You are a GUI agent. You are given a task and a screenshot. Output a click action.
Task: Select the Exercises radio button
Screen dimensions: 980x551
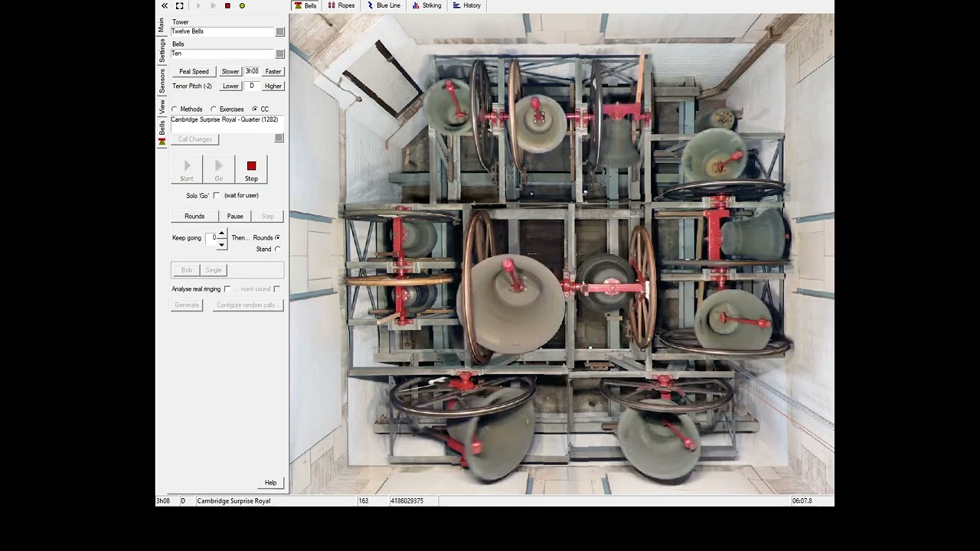coord(214,109)
